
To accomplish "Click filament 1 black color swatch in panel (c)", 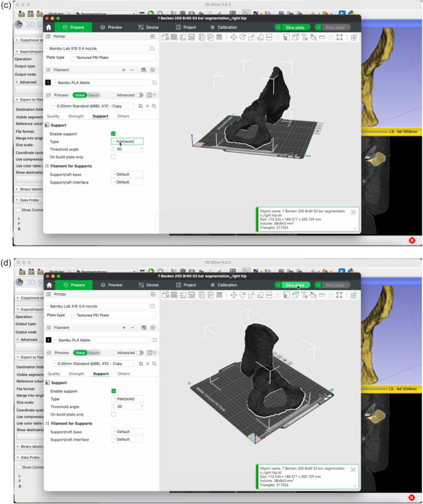I will click(x=48, y=82).
